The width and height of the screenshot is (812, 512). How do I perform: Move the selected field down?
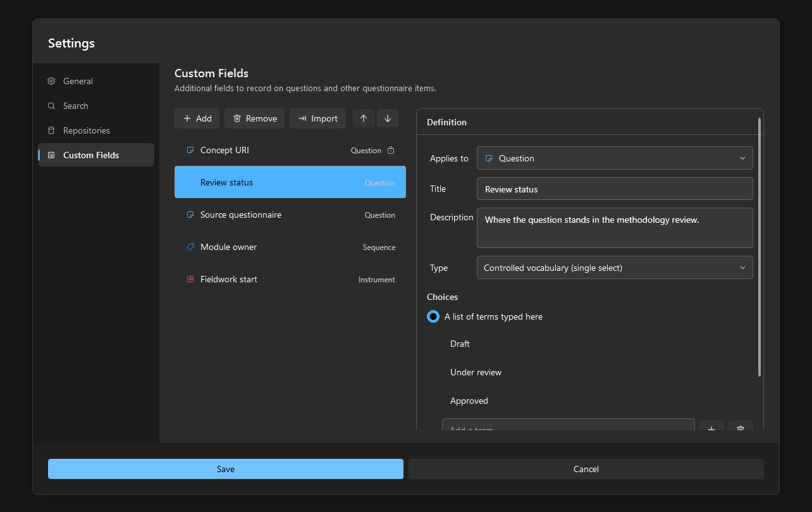(388, 118)
